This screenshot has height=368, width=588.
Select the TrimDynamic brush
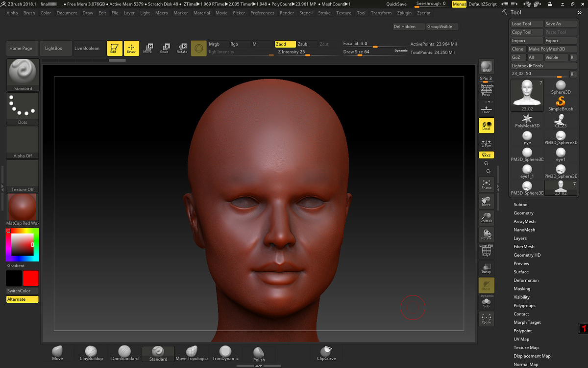pyautogui.click(x=225, y=353)
